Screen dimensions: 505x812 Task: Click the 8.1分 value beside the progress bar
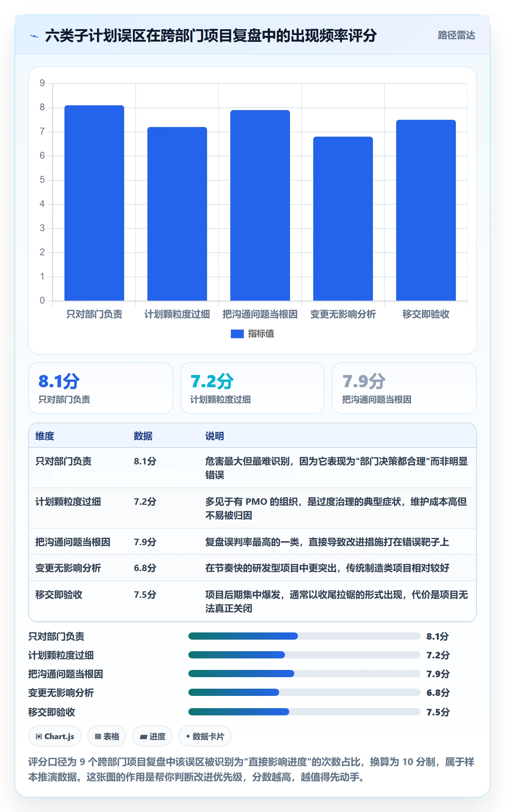438,636
